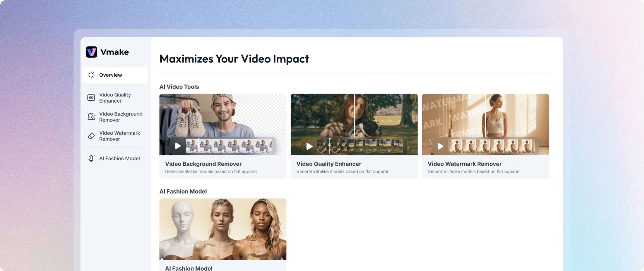
Task: Click the AI Fashion Model mannequin icon
Action: coord(91,158)
